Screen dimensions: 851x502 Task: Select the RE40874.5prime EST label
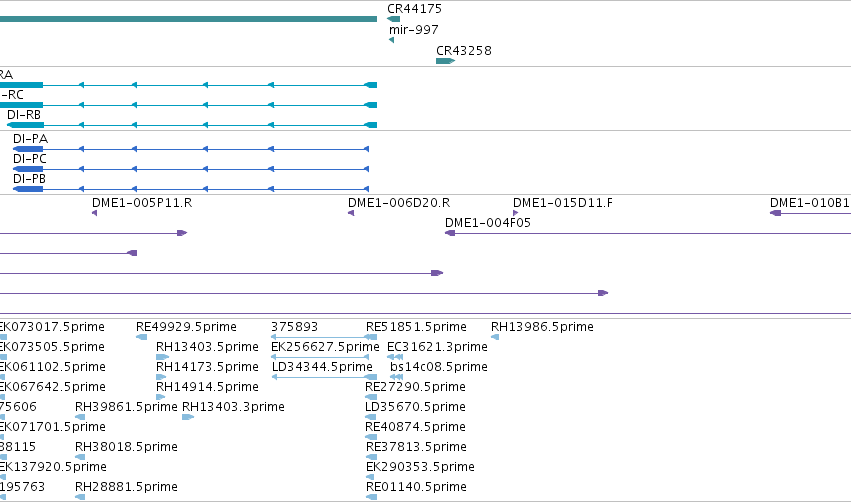[x=415, y=427]
